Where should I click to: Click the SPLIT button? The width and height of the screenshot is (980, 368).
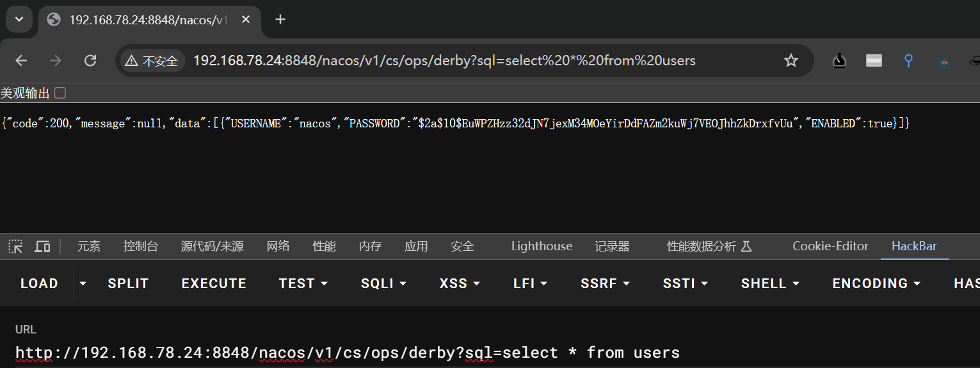pyautogui.click(x=128, y=284)
